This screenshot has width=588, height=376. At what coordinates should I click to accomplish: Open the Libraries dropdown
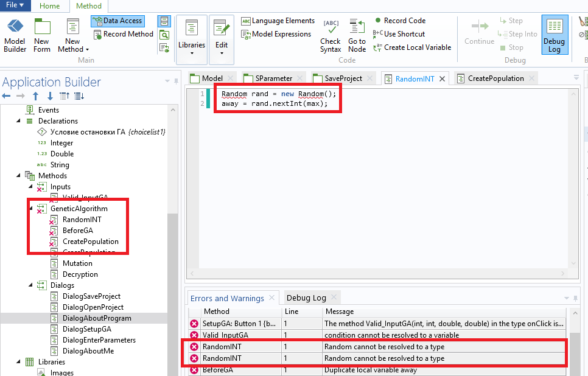point(192,40)
